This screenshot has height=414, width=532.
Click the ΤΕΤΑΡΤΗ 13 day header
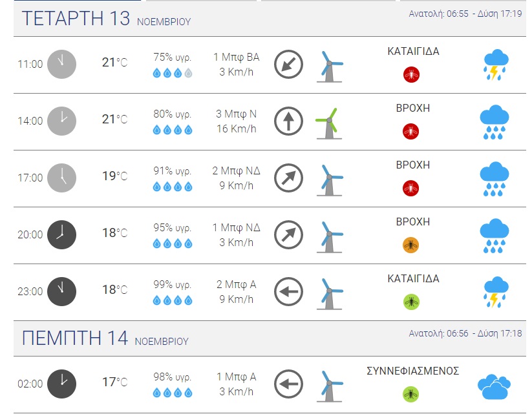[76, 19]
